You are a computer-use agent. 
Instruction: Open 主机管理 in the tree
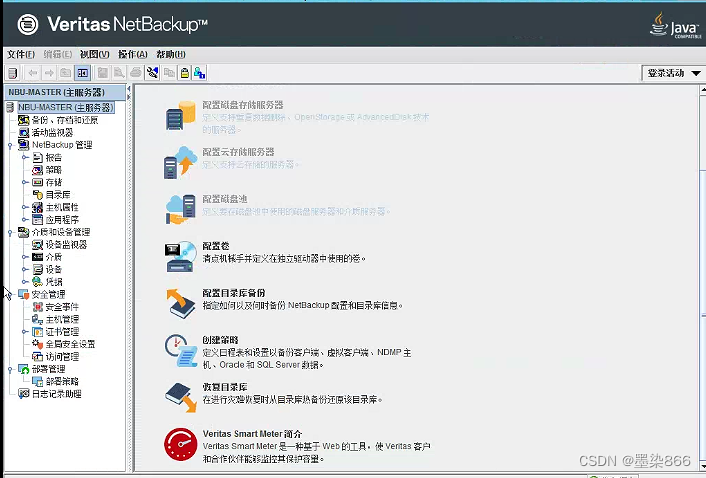pyautogui.click(x=62, y=320)
